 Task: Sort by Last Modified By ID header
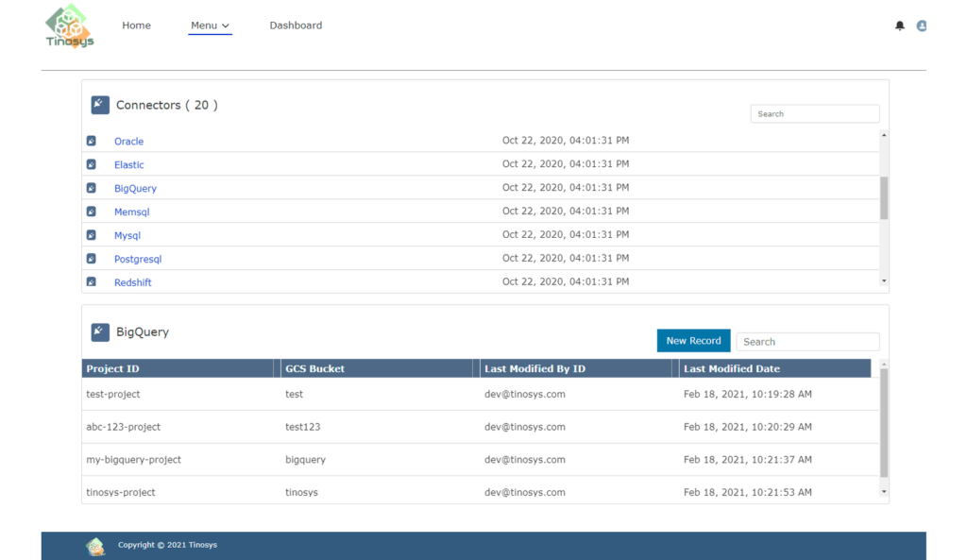[x=534, y=368]
